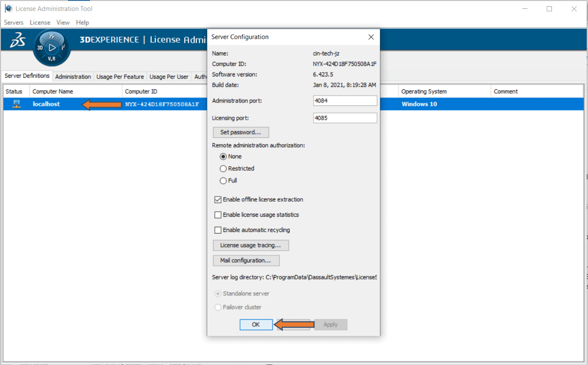Switch to Administration tab
Screen dimensions: 588x365
coord(73,77)
